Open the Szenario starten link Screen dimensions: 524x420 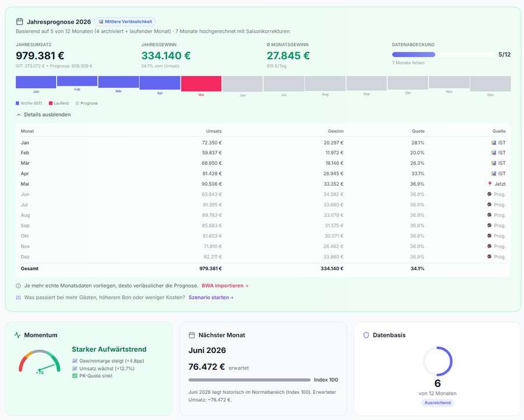point(211,297)
